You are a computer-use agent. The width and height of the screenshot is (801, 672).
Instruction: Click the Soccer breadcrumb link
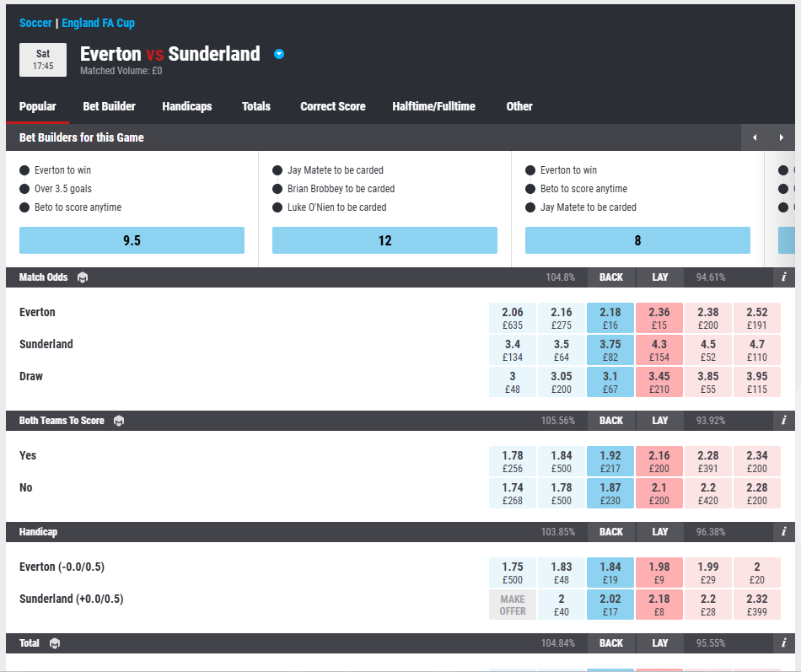tap(35, 23)
